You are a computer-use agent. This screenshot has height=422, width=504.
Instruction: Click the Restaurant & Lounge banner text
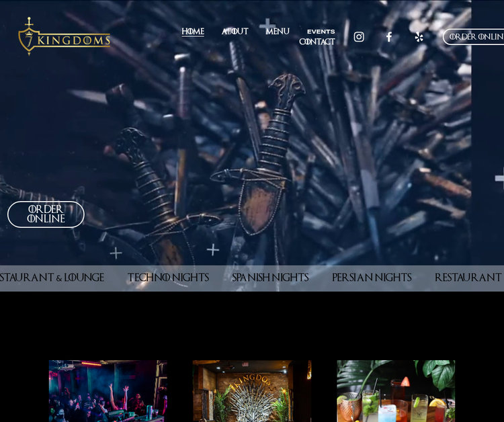pos(51,278)
